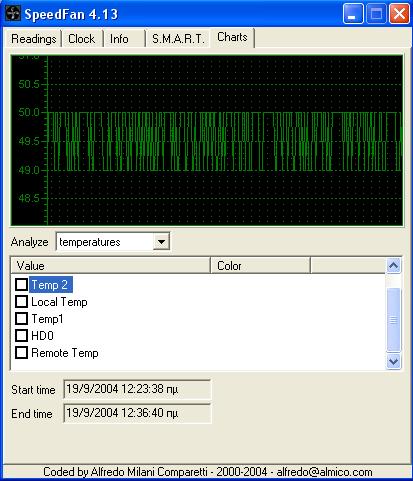413x481 pixels.
Task: Tick the HD0 checkbox
Action: [22, 336]
